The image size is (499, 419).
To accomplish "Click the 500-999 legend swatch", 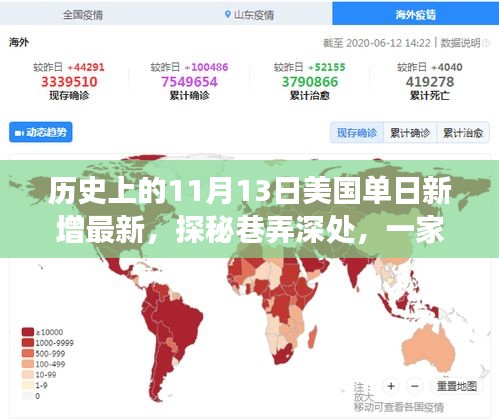I will [x=28, y=353].
